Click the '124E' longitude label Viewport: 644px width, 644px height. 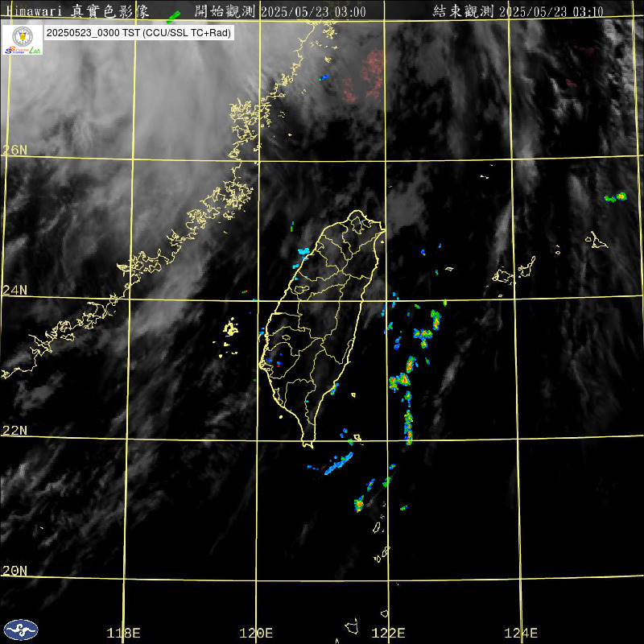[521, 633]
